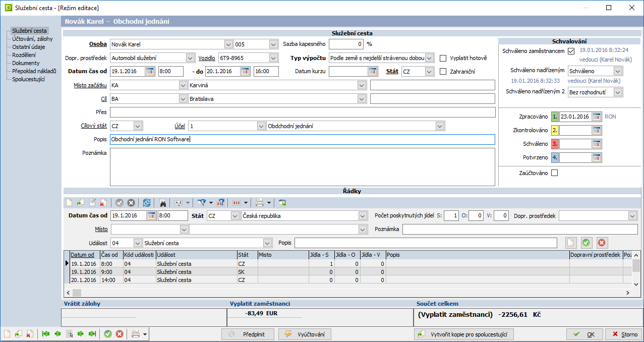Click the record list icon in bottom toolbar
Screen dimensions: 644x342
point(69,334)
